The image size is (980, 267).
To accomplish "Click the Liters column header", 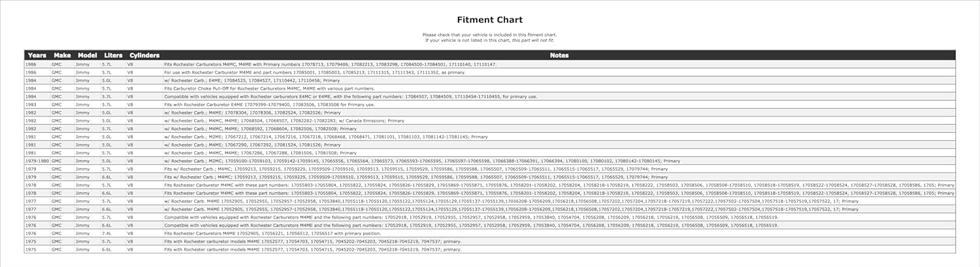I will tap(113, 56).
